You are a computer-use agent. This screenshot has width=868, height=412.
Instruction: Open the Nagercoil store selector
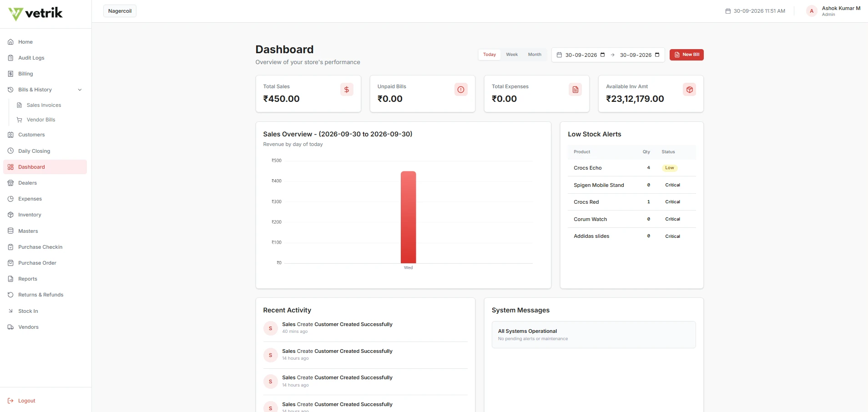(x=120, y=11)
